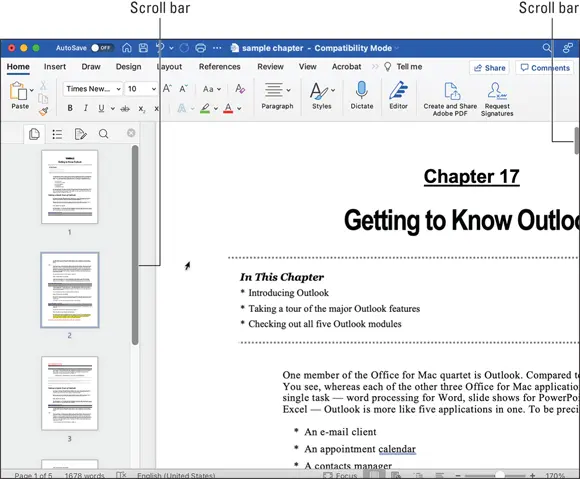Switch to the References tab
This screenshot has height=479, width=580.
click(x=220, y=67)
